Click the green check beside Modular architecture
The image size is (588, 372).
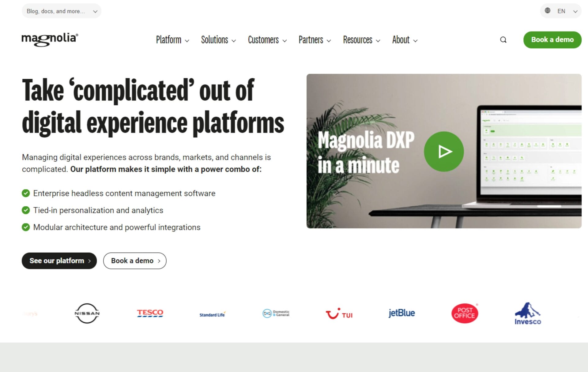coord(26,227)
